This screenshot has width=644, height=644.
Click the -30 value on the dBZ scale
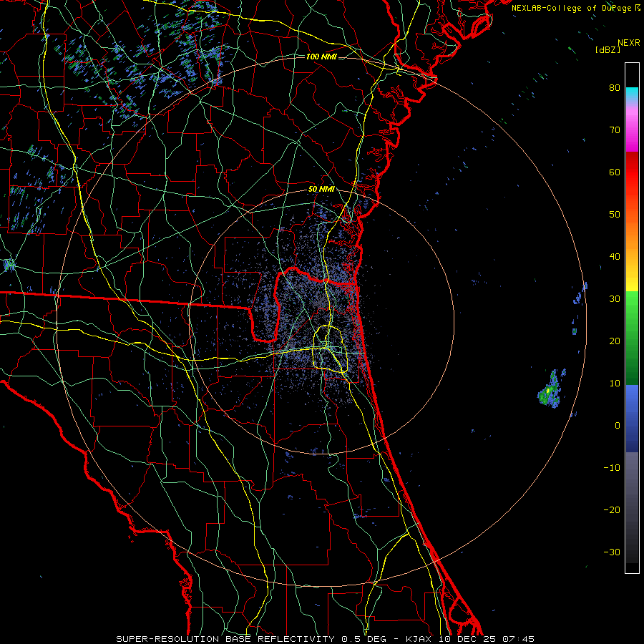(x=612, y=552)
